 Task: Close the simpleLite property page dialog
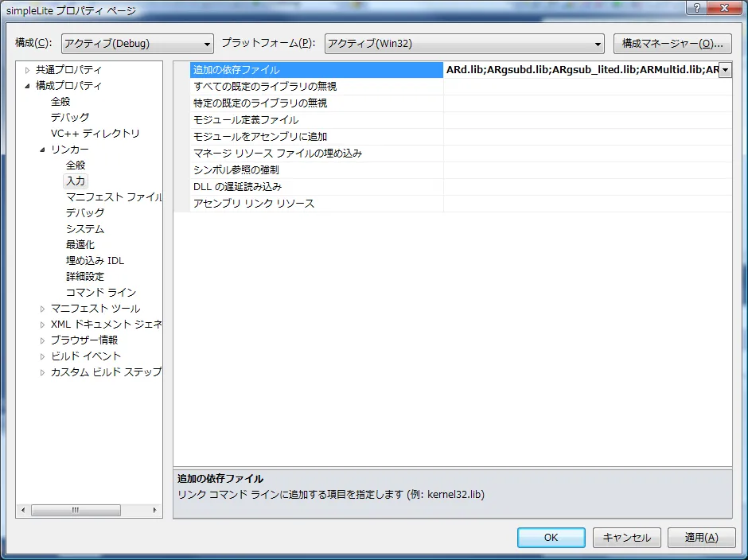[725, 8]
